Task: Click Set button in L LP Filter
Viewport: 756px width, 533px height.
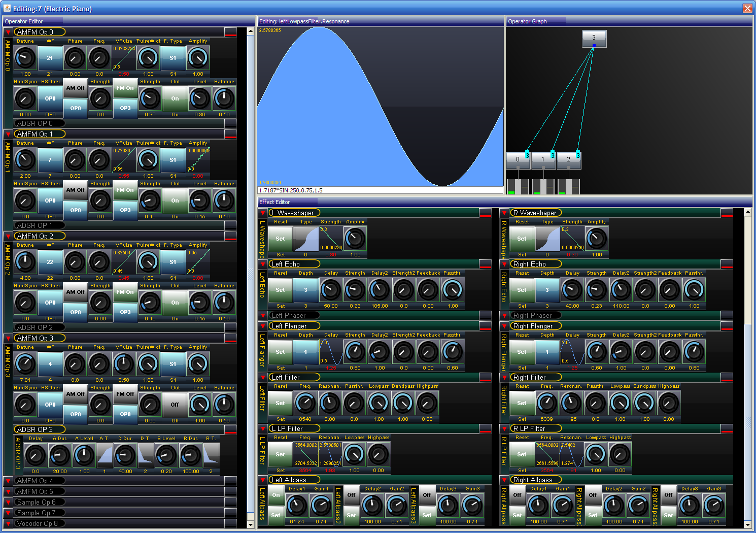Action: (281, 454)
